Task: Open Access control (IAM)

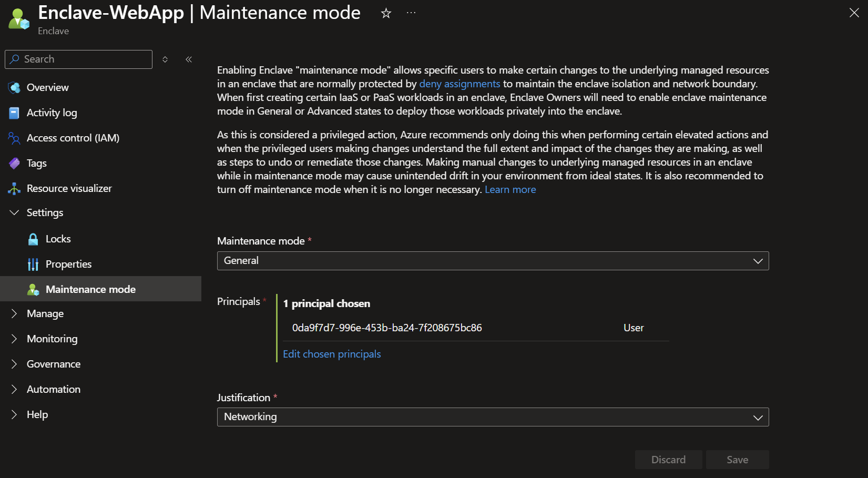Action: pos(73,138)
